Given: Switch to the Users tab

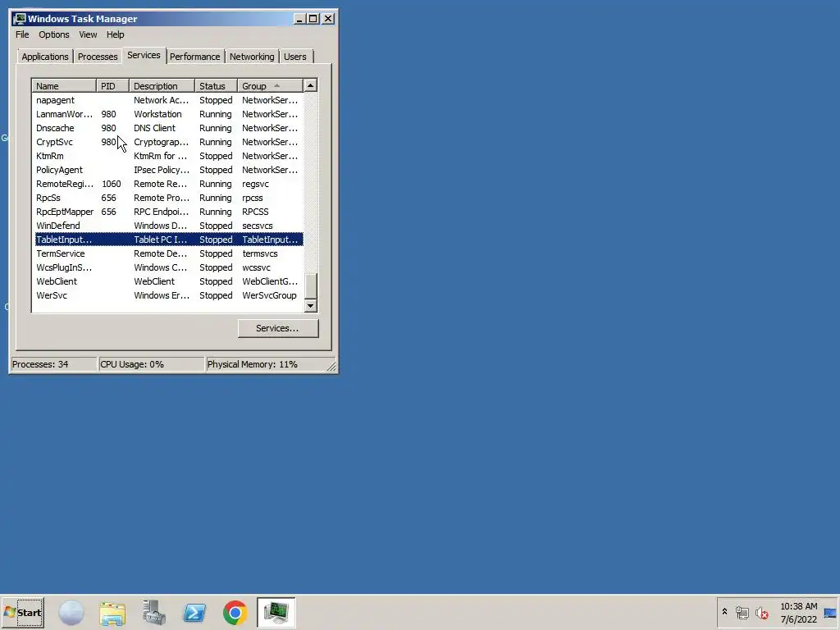Looking at the screenshot, I should [295, 57].
